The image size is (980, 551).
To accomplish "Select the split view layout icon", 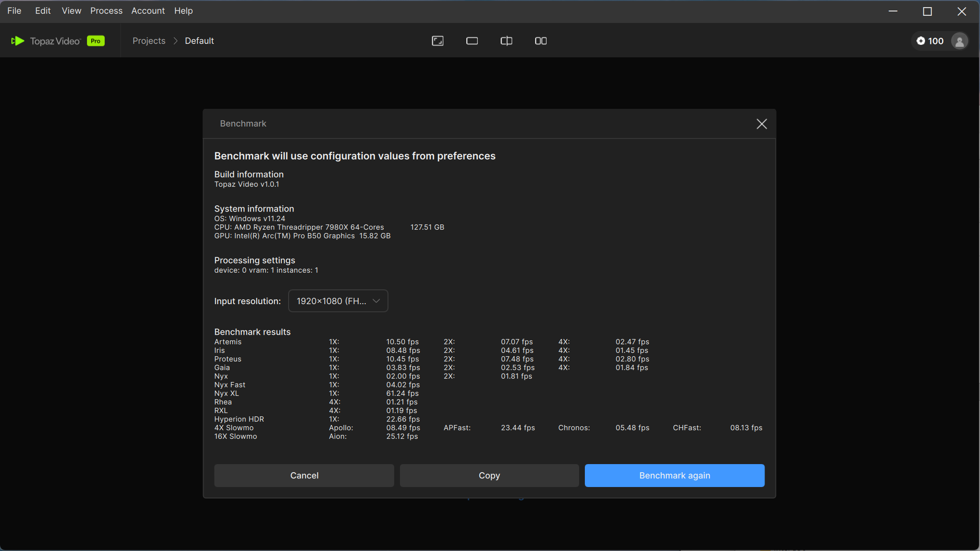I will [506, 41].
